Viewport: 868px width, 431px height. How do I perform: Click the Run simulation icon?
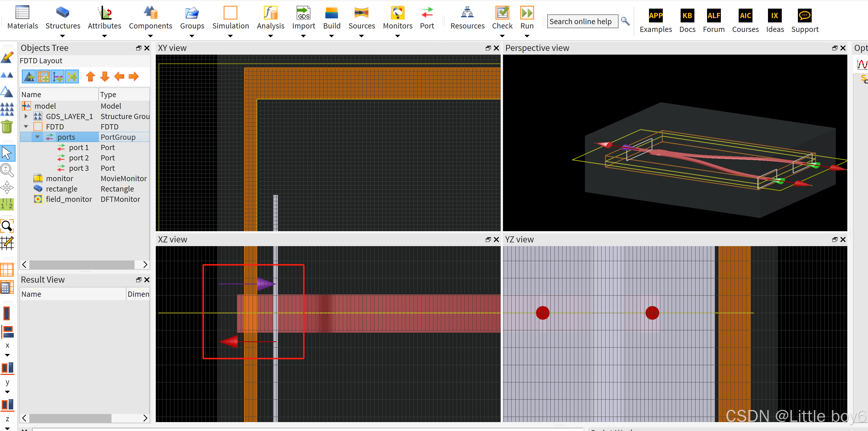tap(527, 13)
